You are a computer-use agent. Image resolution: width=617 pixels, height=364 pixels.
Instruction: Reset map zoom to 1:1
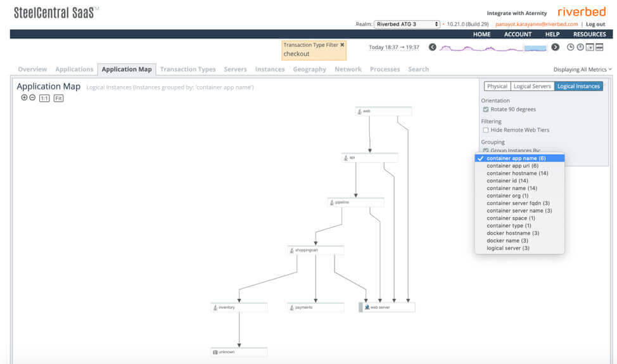[x=44, y=98]
